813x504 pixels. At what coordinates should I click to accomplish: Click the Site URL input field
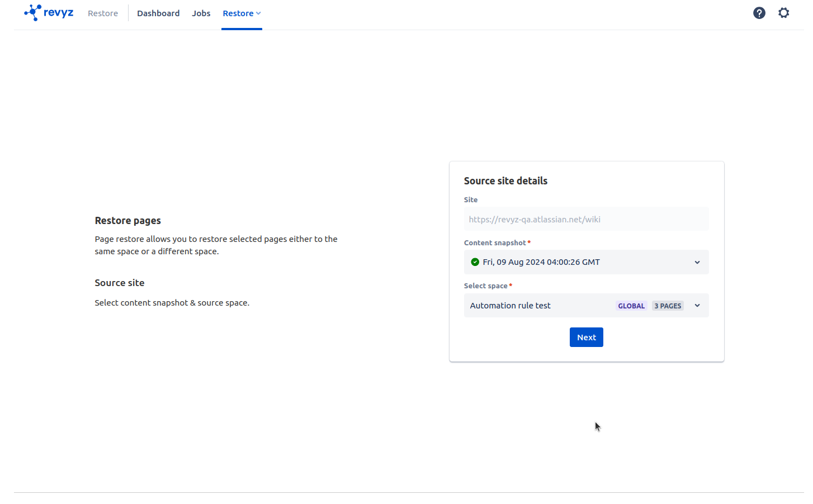pyautogui.click(x=585, y=219)
